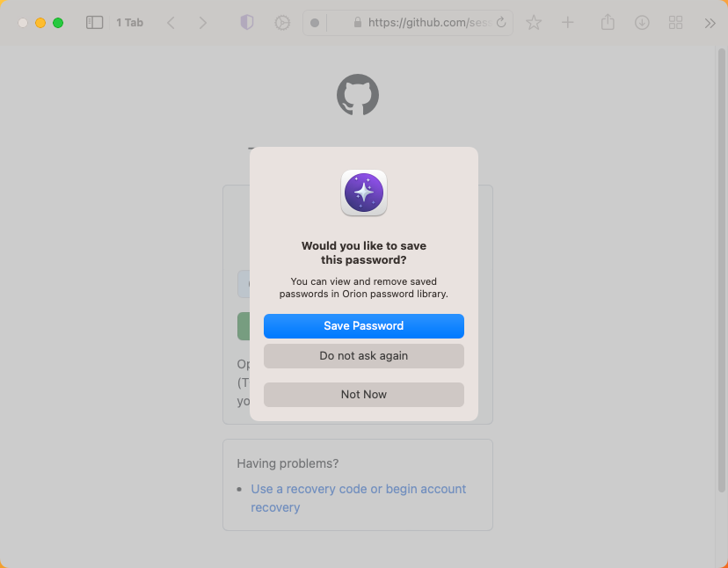Select the star bookmark icon
The height and width of the screenshot is (568, 728).
coord(534,22)
